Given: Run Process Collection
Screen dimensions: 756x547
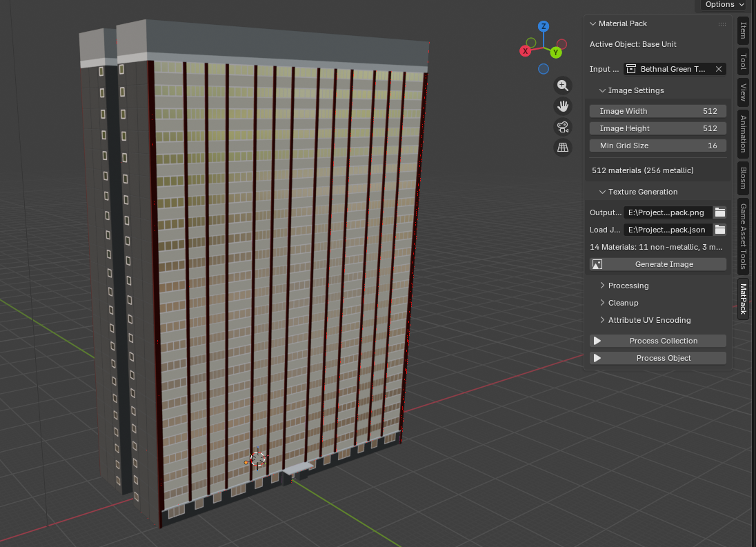Looking at the screenshot, I should click(657, 341).
